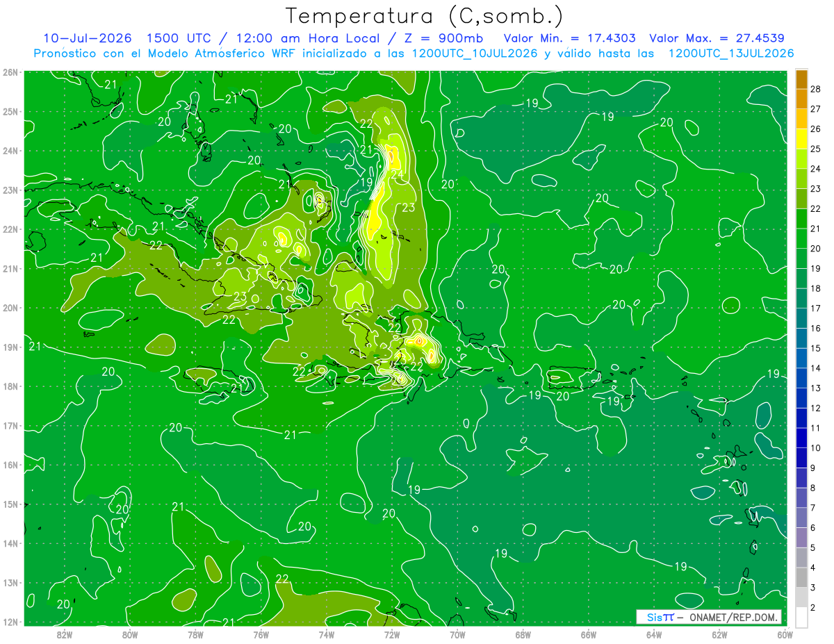Click the "1500 UTC" time label
The height and width of the screenshot is (644, 834).
tap(180, 38)
